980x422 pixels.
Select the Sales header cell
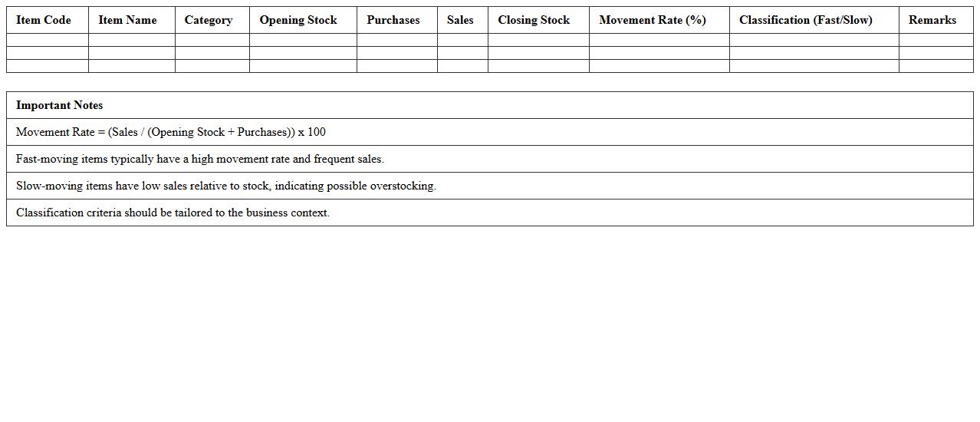tap(460, 20)
